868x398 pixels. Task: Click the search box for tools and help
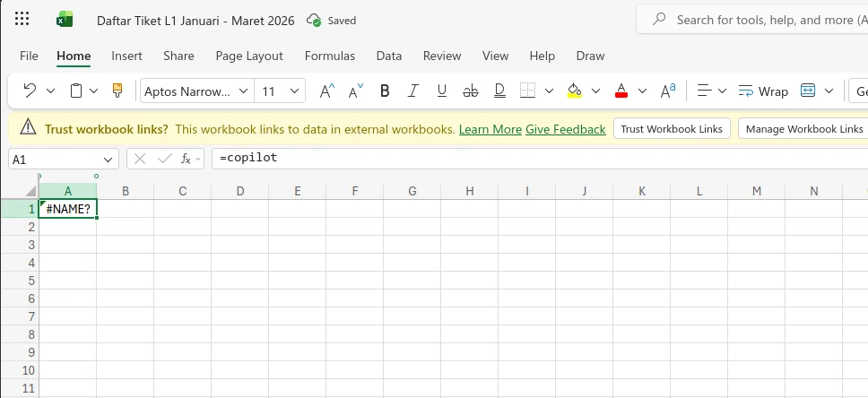(753, 20)
